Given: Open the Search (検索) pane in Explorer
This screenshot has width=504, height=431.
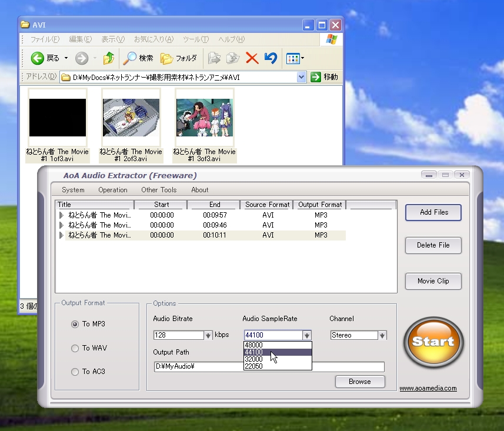Looking at the screenshot, I should [x=138, y=58].
